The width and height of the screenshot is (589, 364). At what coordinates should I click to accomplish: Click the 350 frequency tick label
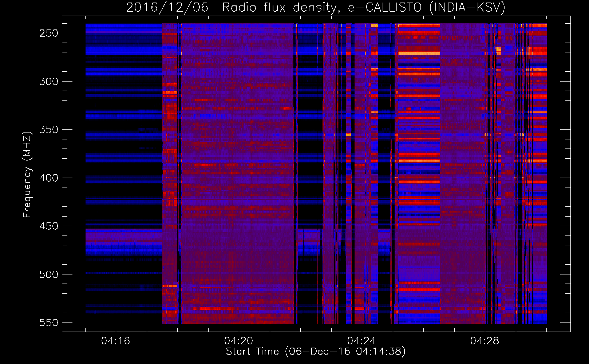(49, 130)
